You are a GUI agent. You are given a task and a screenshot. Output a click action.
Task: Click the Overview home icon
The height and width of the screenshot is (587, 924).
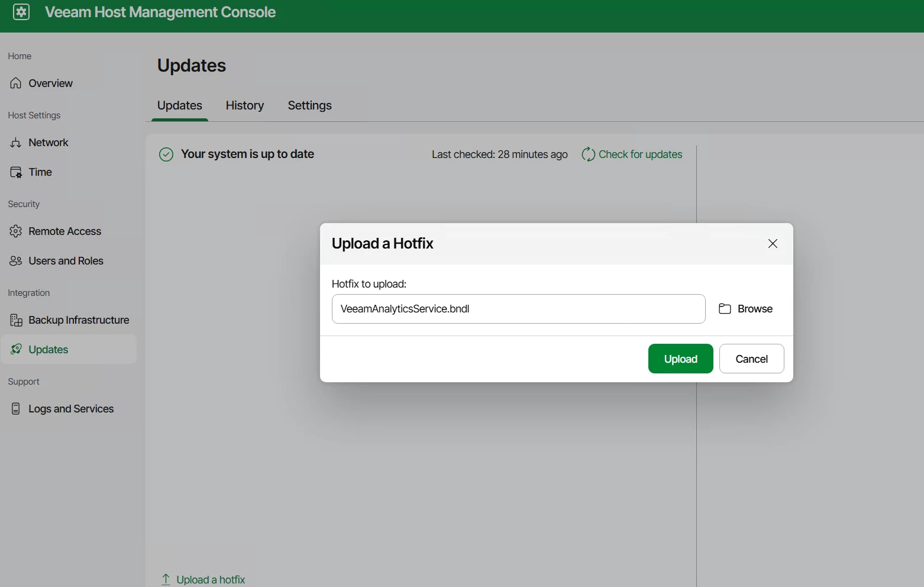coord(16,83)
